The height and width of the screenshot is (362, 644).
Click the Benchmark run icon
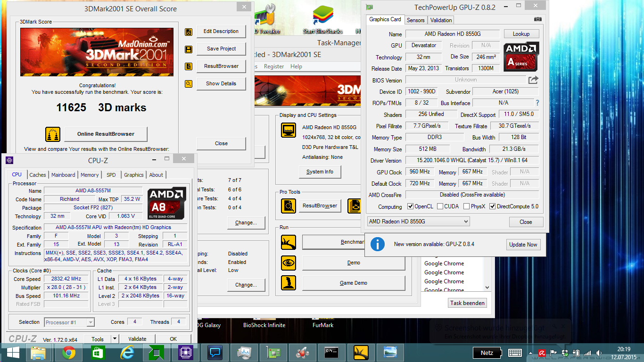click(289, 242)
